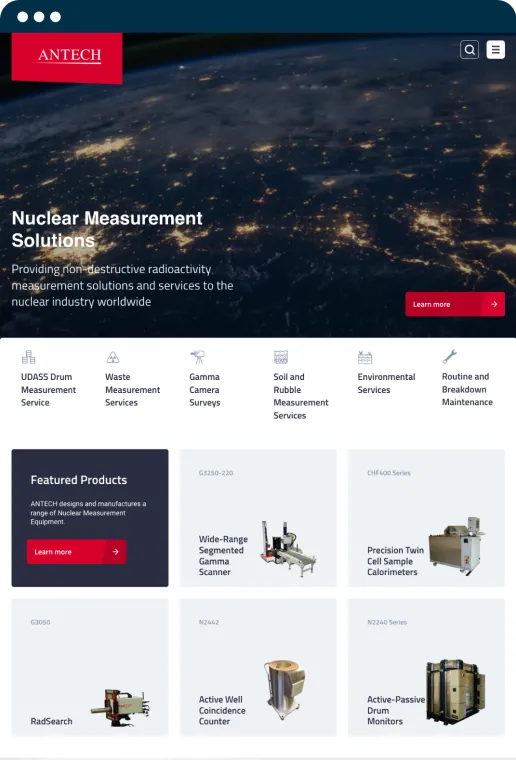Open Soil and Rubble Measurement Services
Image resolution: width=516 pixels, height=760 pixels.
301,396
